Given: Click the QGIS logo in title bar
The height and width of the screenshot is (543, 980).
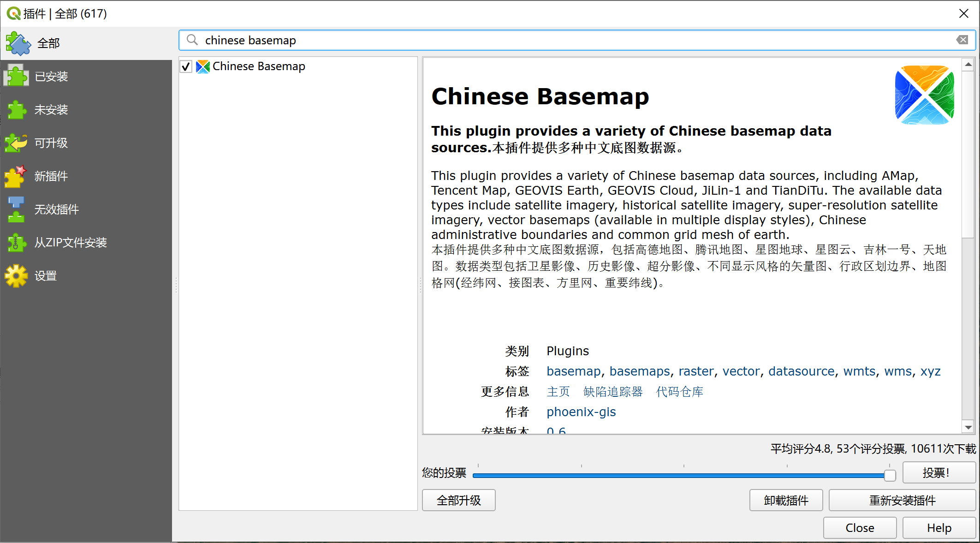Looking at the screenshot, I should click(x=14, y=13).
